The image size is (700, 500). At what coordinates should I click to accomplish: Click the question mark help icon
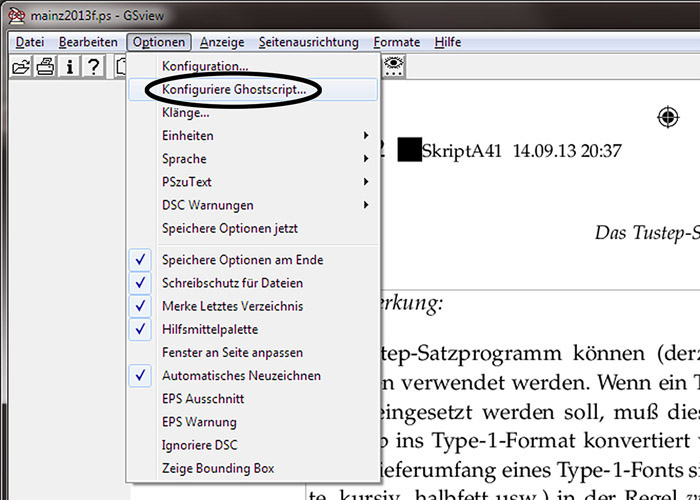[x=94, y=67]
